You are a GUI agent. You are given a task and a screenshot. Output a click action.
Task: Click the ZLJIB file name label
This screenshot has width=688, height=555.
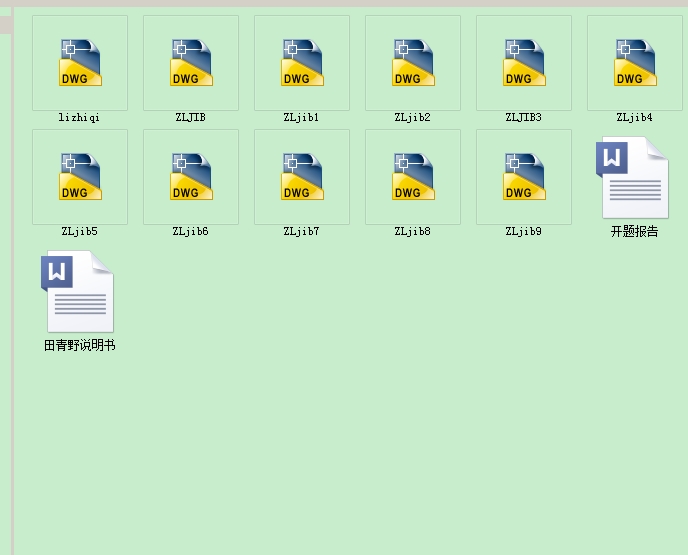click(x=190, y=117)
